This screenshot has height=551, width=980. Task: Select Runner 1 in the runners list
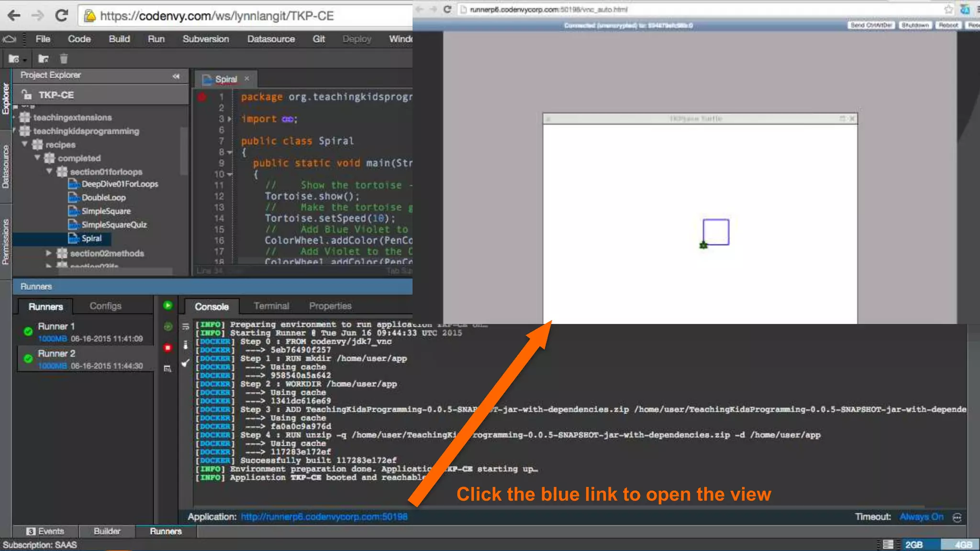[x=85, y=332]
